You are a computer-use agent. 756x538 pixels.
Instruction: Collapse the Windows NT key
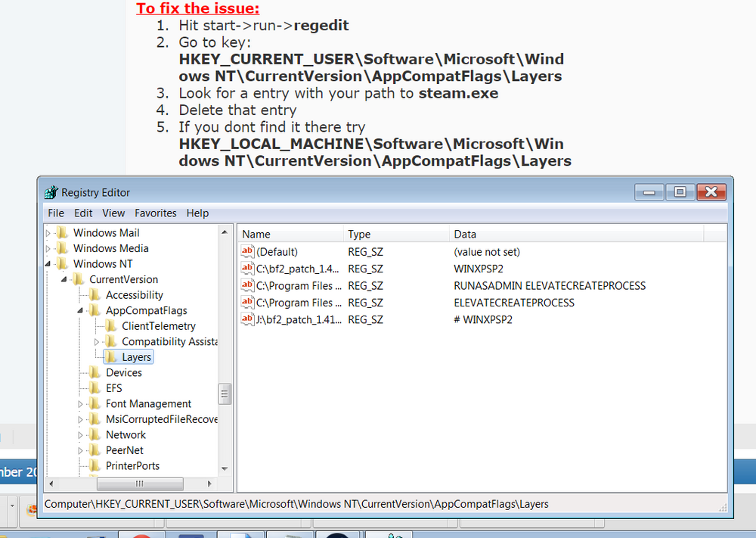tap(48, 264)
